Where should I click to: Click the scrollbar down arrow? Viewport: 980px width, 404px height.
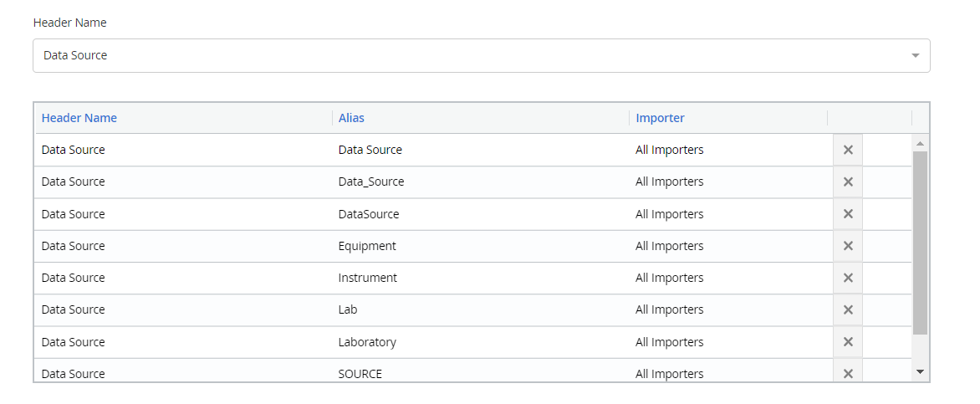tap(920, 371)
